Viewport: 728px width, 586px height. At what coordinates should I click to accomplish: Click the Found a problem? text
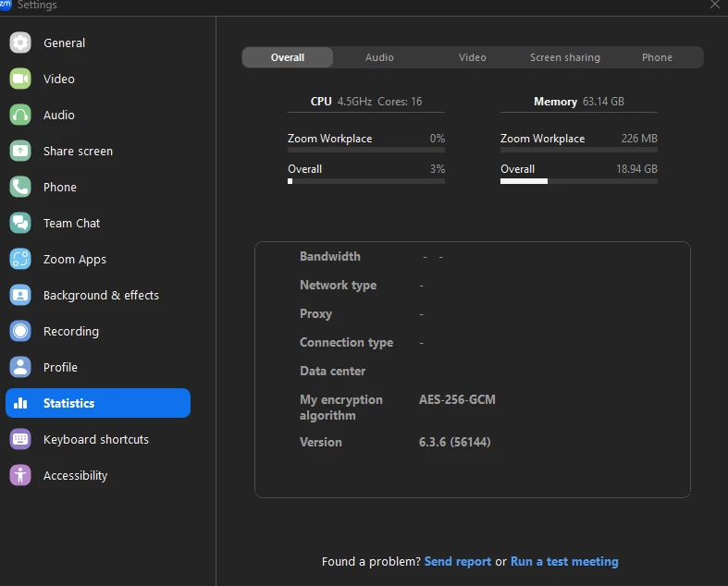[371, 561]
